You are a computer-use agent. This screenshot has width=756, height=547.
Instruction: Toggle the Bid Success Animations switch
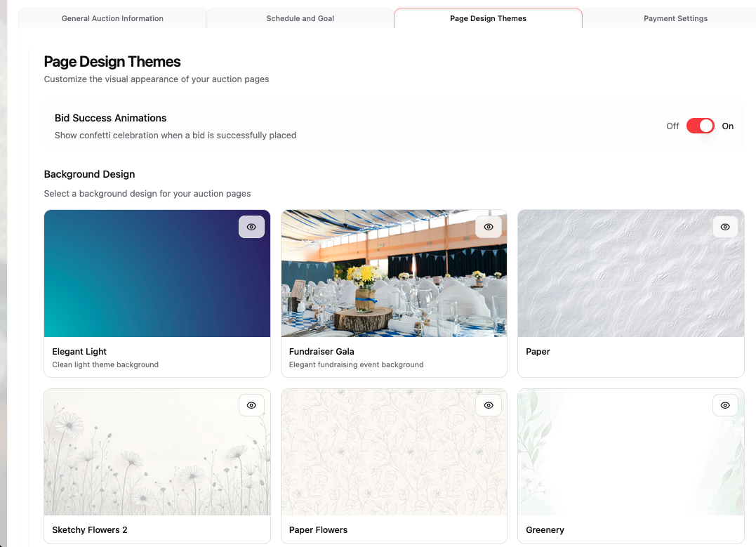(x=700, y=126)
